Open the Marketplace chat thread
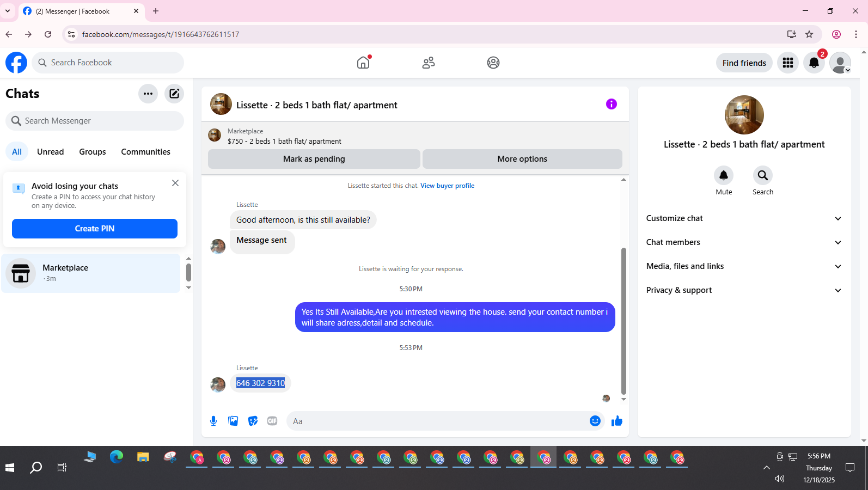Screen dimensions: 868x490 tap(91, 273)
